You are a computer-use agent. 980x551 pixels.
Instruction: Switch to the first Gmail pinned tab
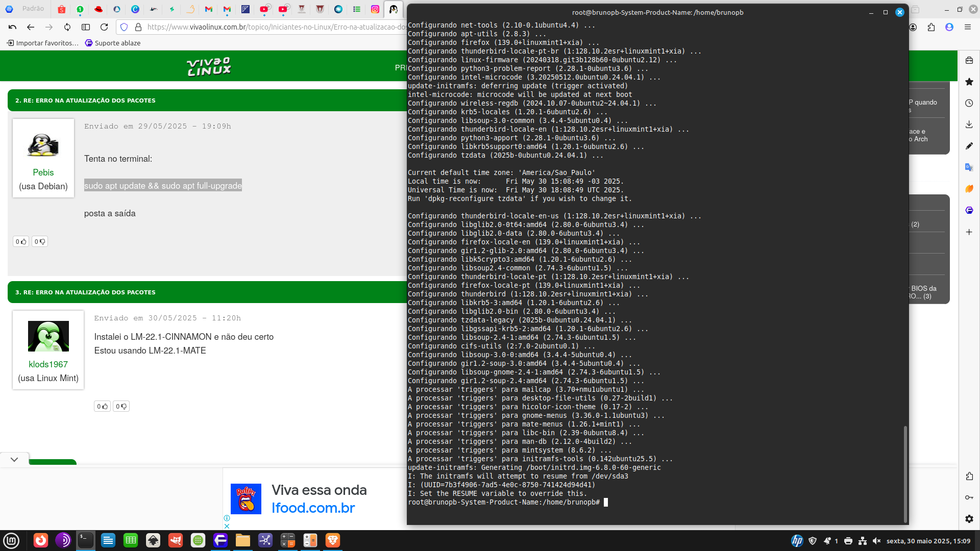209,9
